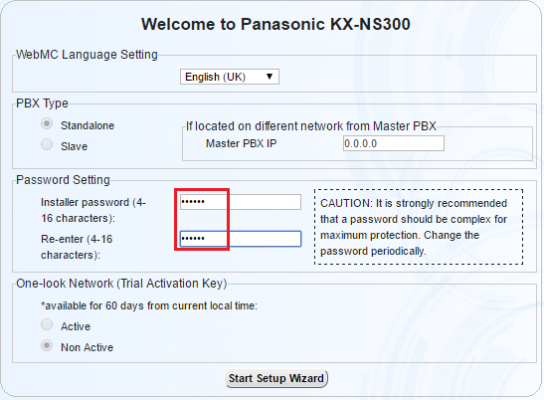Viewport: 544px width, 400px height.
Task: Select the Standalone PBX type radio button
Action: tap(47, 124)
